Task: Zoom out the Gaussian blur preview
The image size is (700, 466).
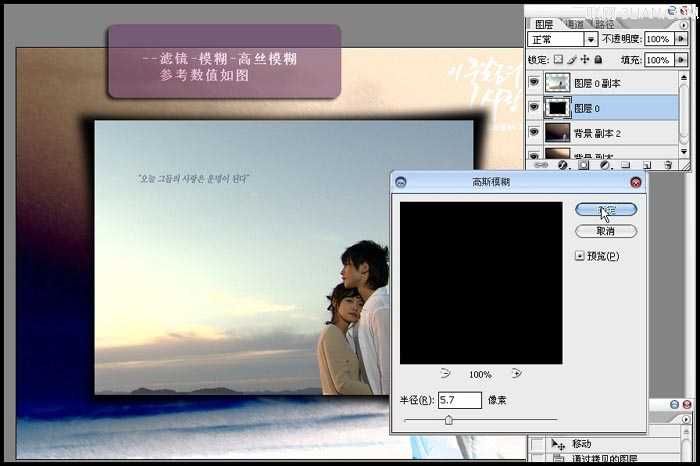Action: tap(446, 374)
